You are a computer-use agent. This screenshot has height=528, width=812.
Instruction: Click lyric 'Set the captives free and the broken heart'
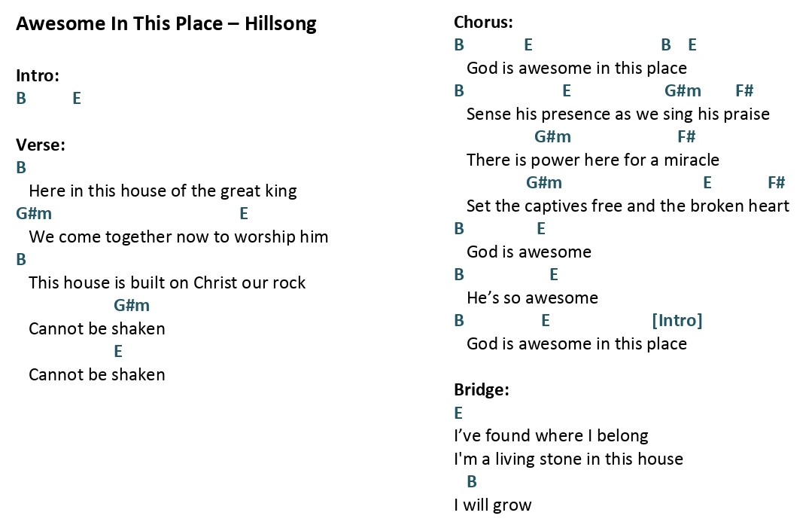pos(628,206)
